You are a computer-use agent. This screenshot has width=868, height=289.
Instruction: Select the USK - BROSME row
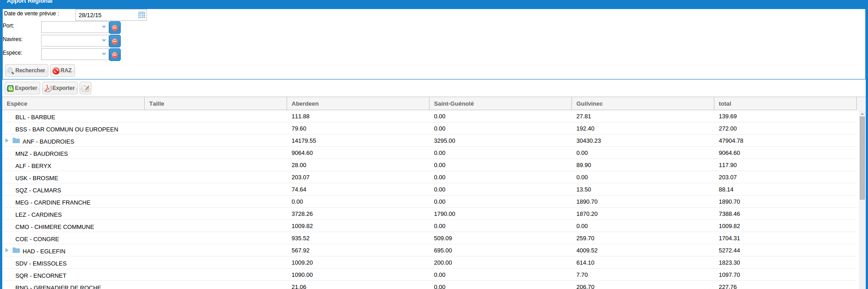(x=429, y=177)
